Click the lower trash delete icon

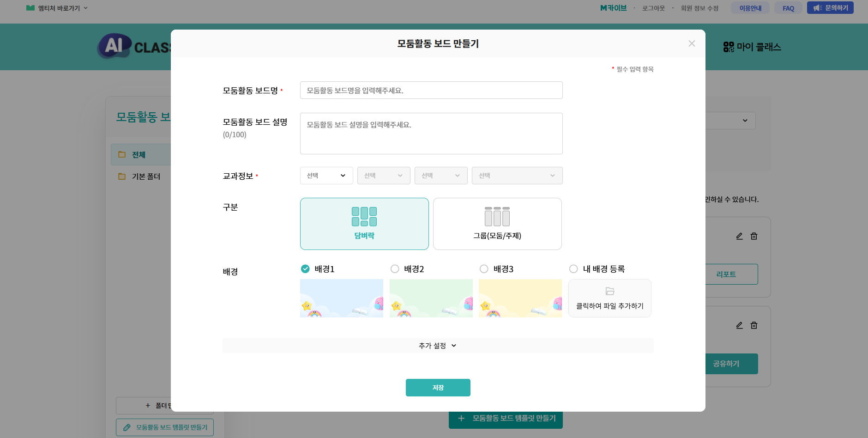pyautogui.click(x=754, y=325)
